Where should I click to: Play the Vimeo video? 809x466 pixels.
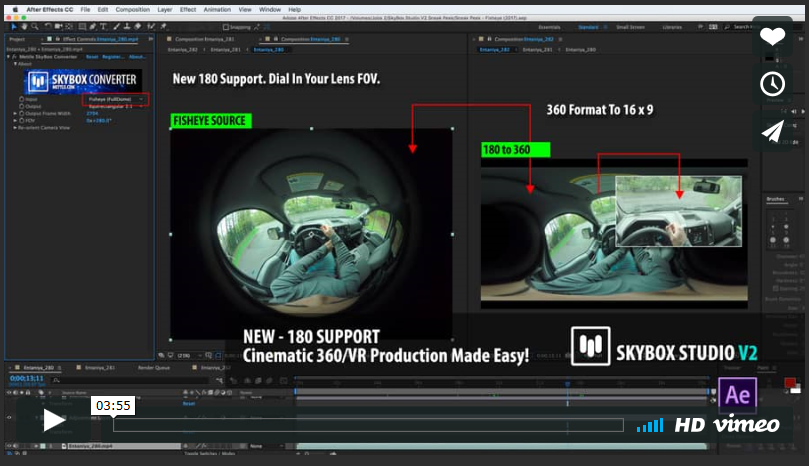point(53,420)
